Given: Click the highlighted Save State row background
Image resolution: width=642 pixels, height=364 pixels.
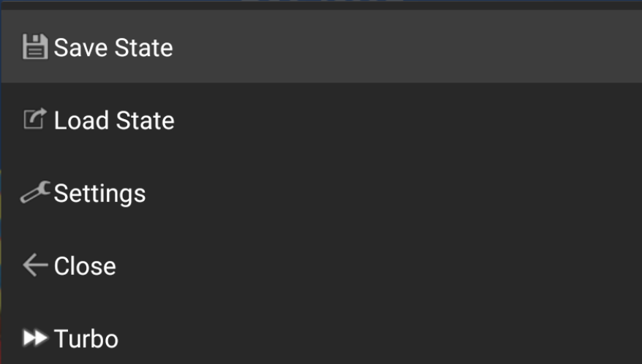Looking at the screenshot, I should tap(409, 46).
